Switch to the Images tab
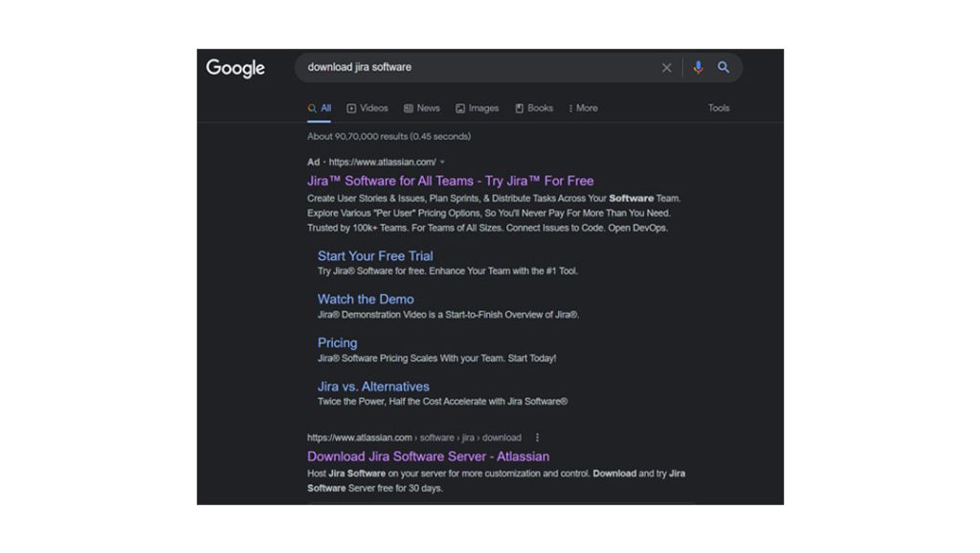This screenshot has width=980, height=553. coord(478,108)
